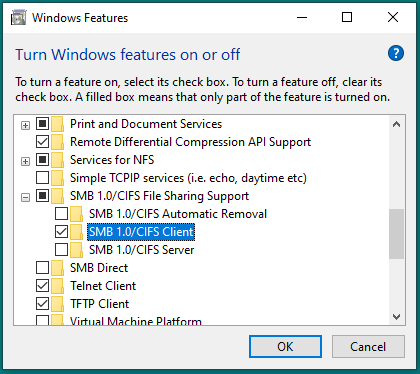
Task: Uncheck TFTP Client checkbox
Action: point(42,304)
